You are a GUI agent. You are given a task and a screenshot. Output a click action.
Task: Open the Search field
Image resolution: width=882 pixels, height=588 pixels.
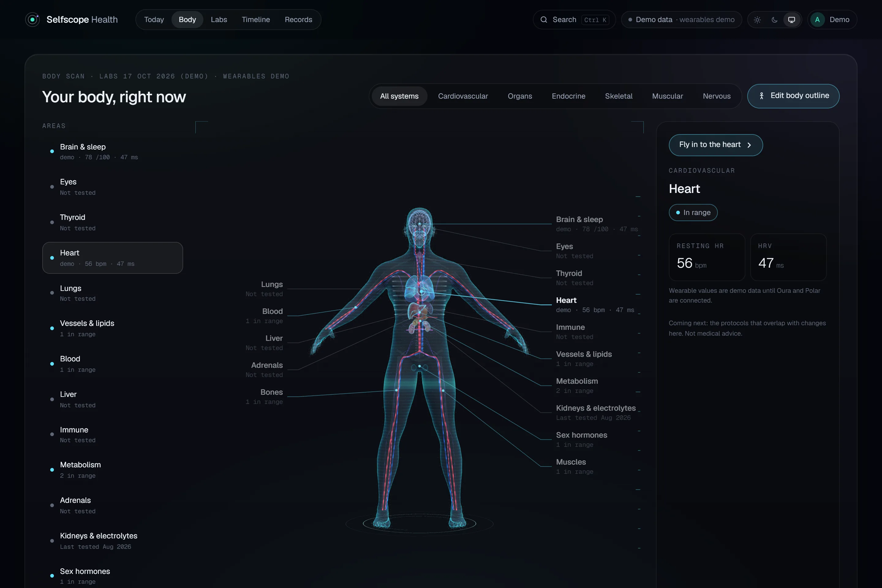click(x=574, y=20)
